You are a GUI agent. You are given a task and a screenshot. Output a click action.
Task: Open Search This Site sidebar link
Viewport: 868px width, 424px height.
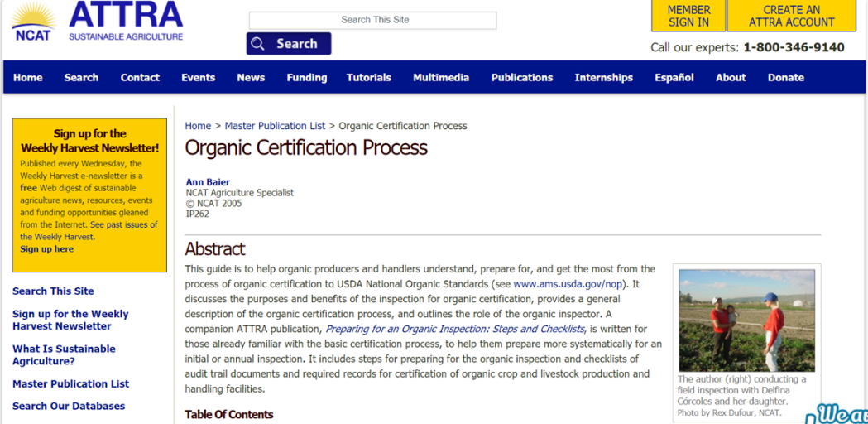click(53, 291)
